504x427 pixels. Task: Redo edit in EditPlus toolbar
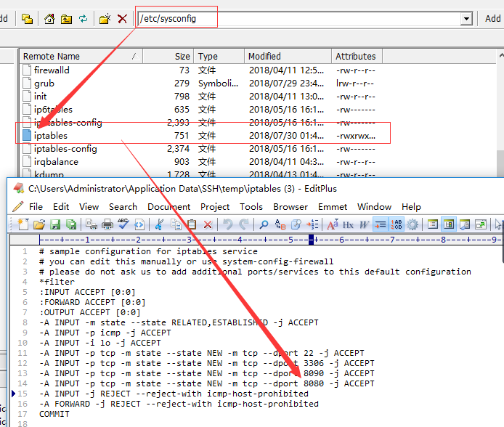point(244,224)
